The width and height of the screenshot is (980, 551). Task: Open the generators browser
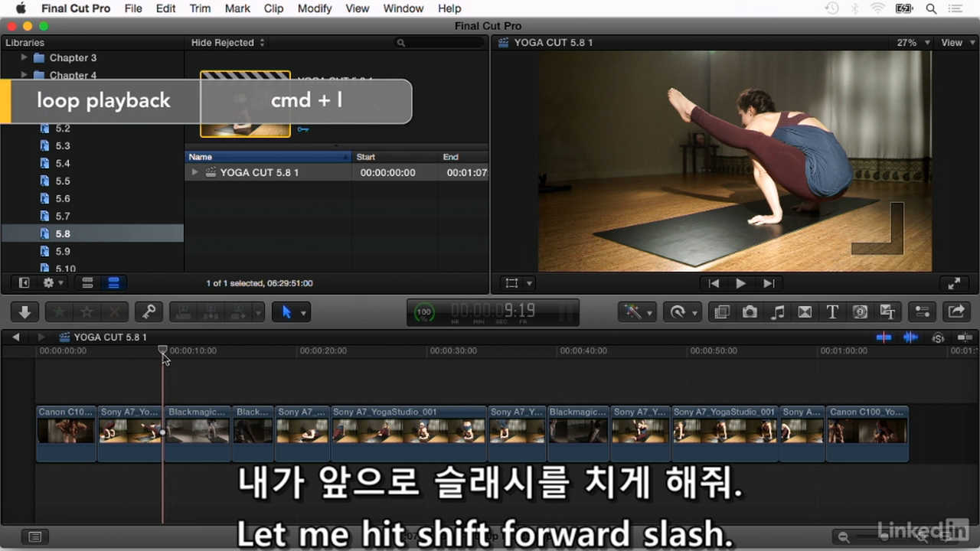click(x=860, y=311)
